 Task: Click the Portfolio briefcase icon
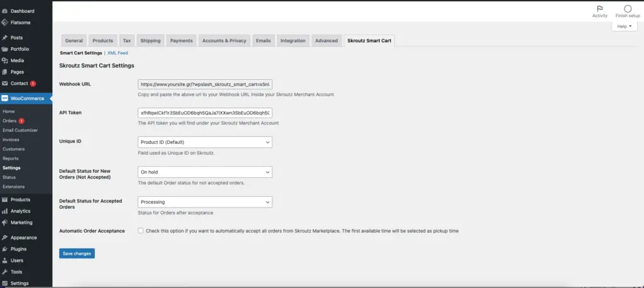tap(4, 49)
